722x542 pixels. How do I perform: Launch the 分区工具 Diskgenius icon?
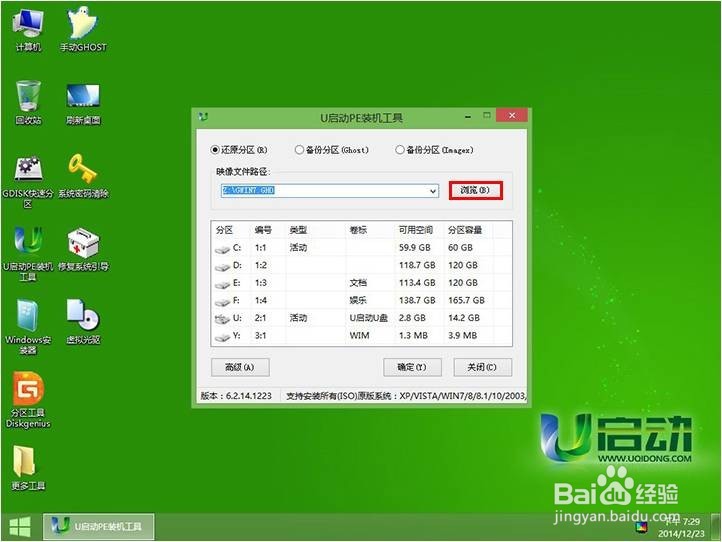(x=28, y=400)
